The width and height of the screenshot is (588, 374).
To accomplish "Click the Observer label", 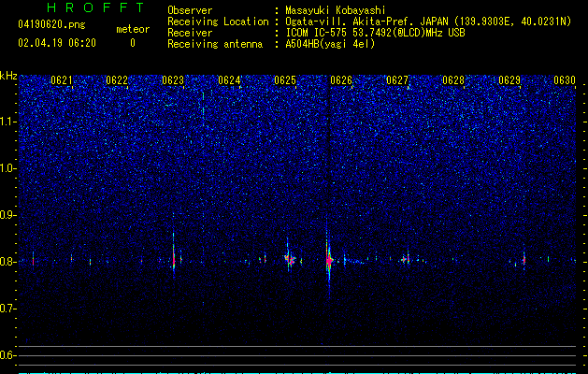I will pyautogui.click(x=190, y=10).
